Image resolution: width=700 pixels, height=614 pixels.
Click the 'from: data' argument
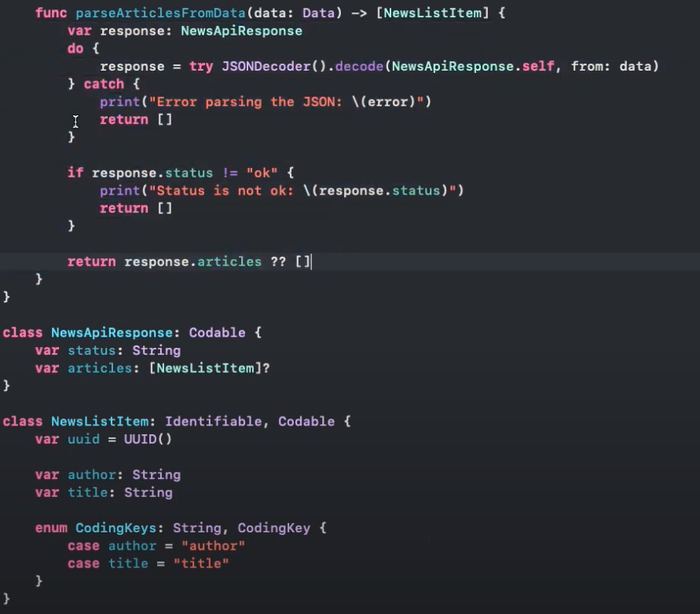(610, 67)
